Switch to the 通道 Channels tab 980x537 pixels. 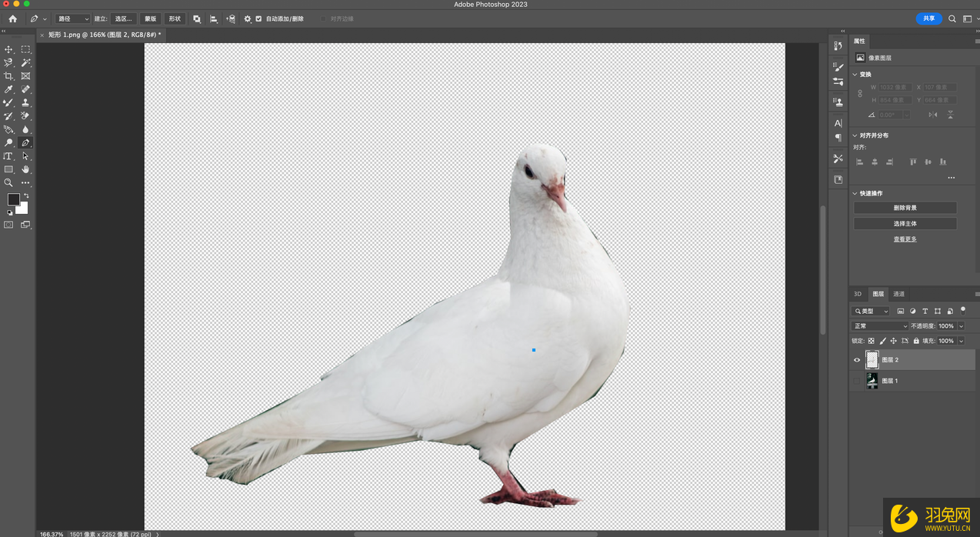(899, 294)
